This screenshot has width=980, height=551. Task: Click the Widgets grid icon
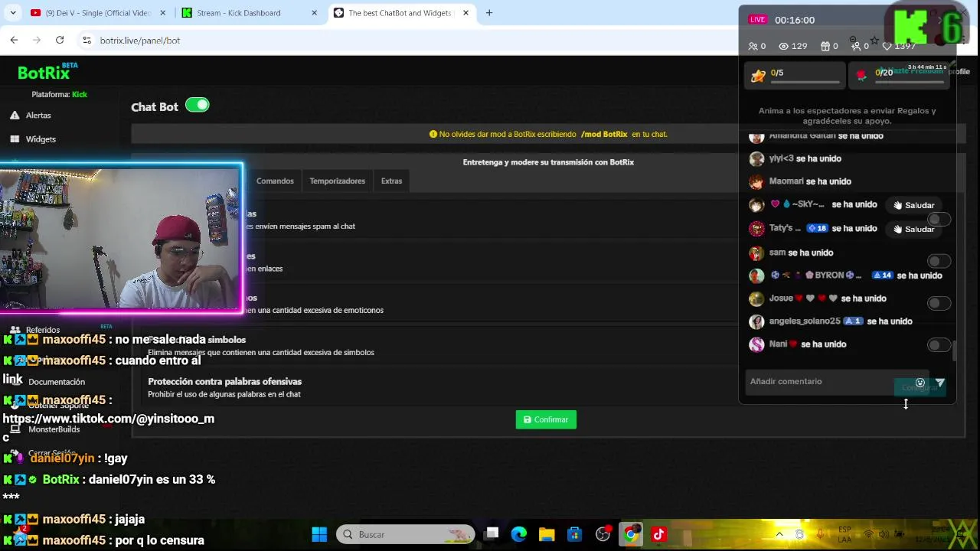tap(15, 139)
